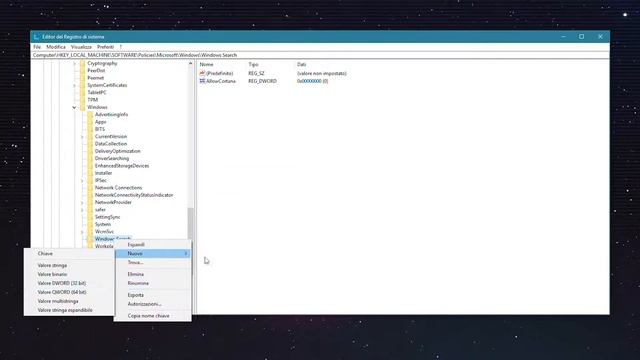Click the string icon of the (Predefinito) value
This screenshot has width=640, height=360.
(x=202, y=73)
